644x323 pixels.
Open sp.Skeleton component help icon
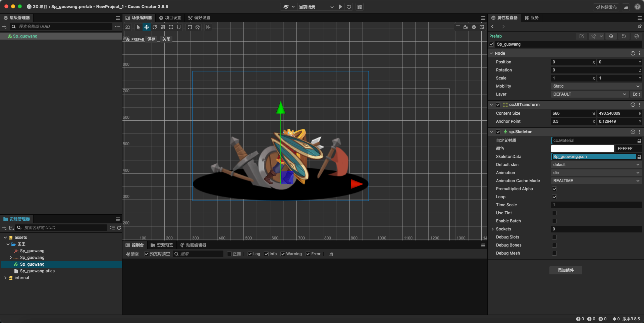633,132
